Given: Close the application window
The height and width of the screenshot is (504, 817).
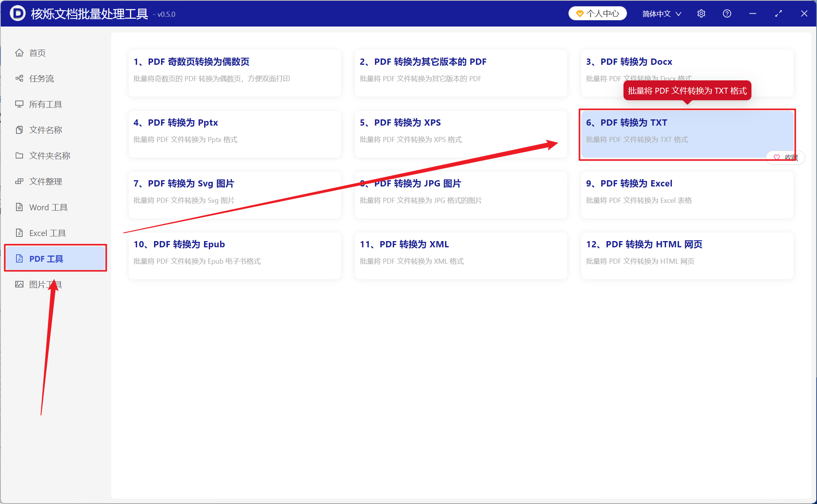Looking at the screenshot, I should [804, 14].
